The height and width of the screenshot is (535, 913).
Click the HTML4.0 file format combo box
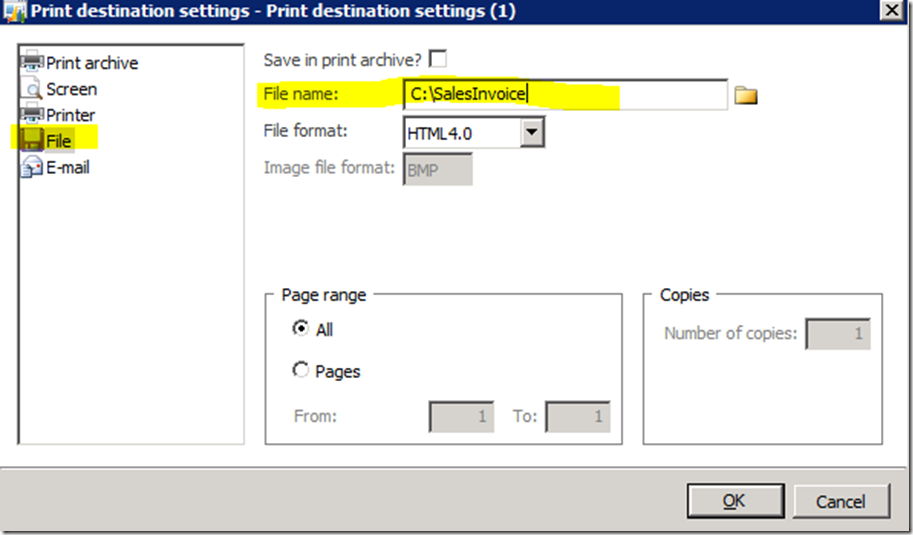[x=462, y=131]
